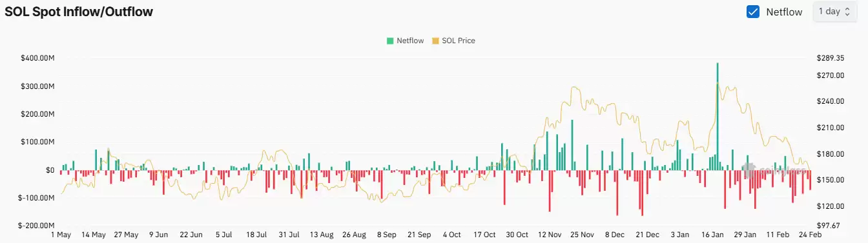Click the deep red bar near 21 Dec

pyautogui.click(x=642, y=193)
